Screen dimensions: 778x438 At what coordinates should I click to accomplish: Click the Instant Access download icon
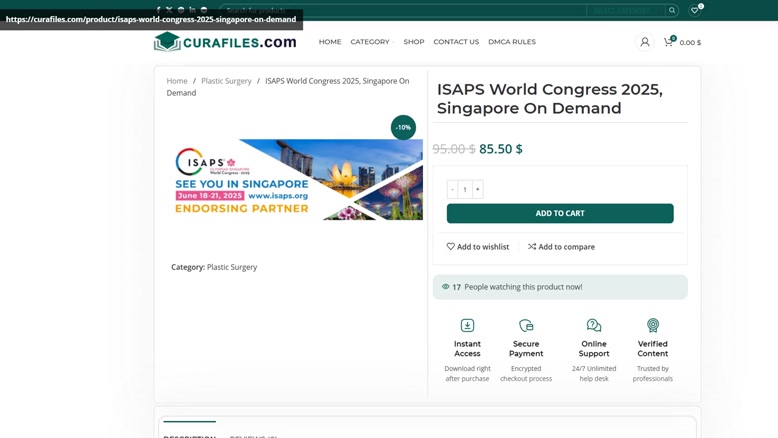pos(467,325)
